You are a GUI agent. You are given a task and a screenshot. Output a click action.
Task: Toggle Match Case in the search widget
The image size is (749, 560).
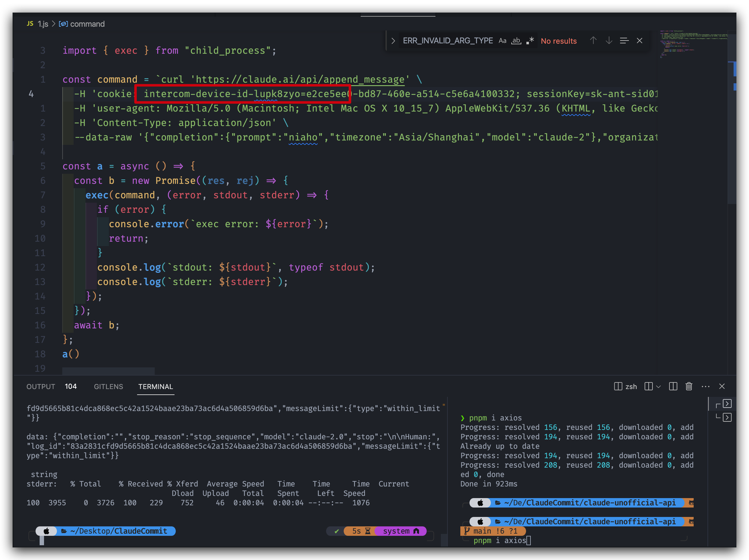click(x=502, y=41)
